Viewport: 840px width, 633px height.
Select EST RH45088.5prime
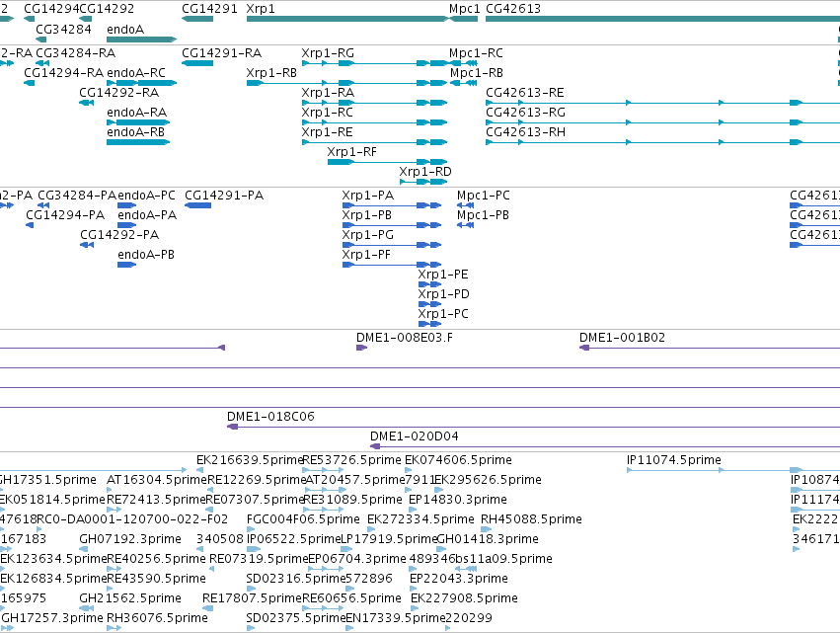click(531, 519)
